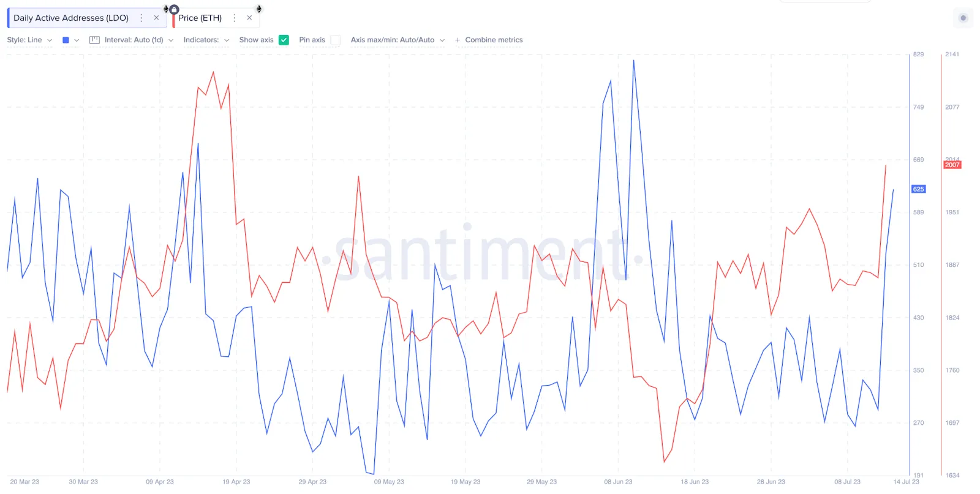Click Ethereum logo at Price (ETH) tab corner
980x494 pixels.
coord(259,9)
